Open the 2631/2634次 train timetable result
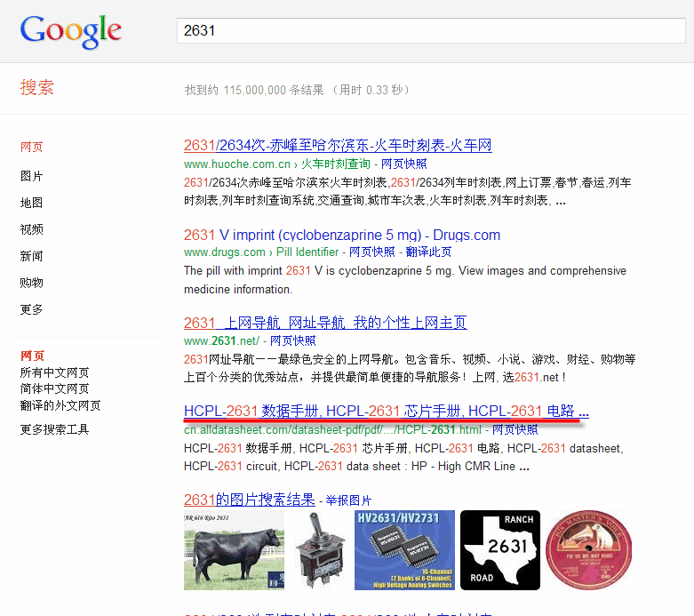This screenshot has height=616, width=694. click(x=338, y=145)
